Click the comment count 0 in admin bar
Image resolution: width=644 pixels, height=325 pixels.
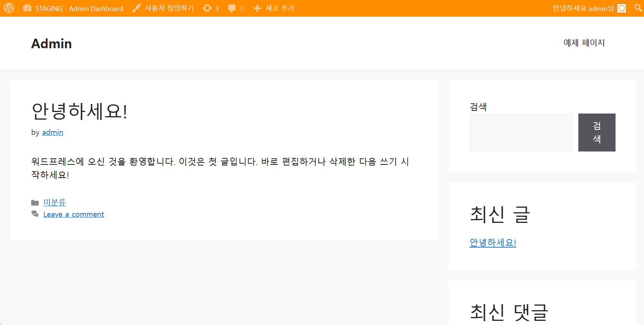click(242, 8)
